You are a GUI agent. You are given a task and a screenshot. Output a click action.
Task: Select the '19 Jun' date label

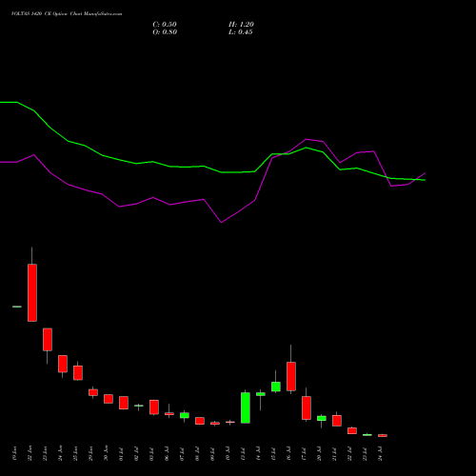coord(14,453)
